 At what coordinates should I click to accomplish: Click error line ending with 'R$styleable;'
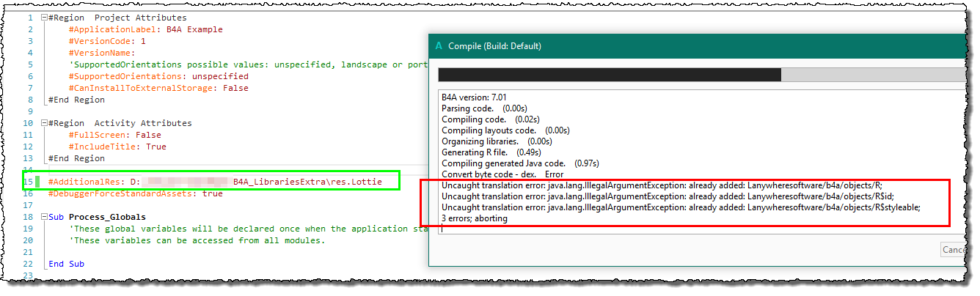click(x=681, y=207)
